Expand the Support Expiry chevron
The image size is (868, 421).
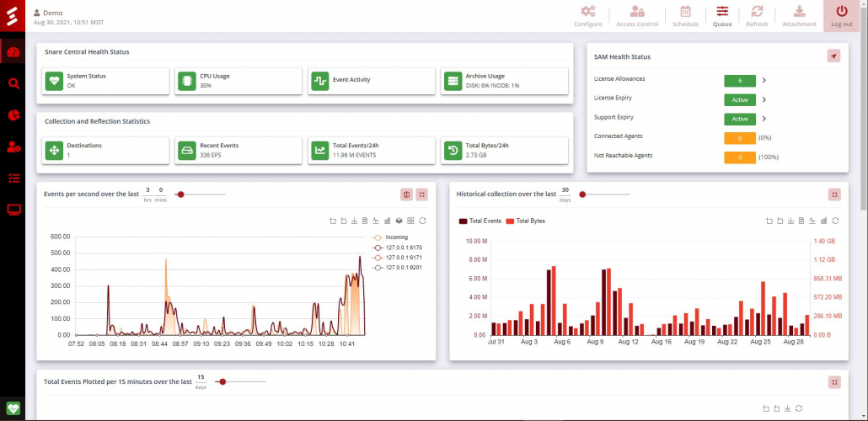(764, 119)
